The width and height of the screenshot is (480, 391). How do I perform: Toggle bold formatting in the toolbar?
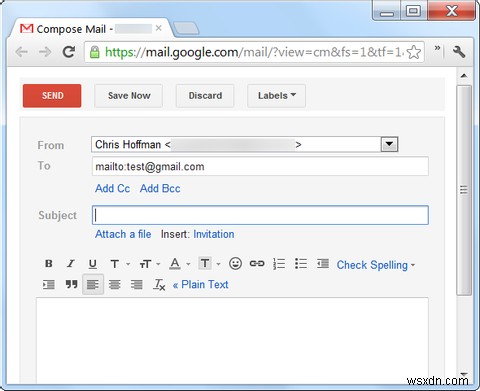pos(49,264)
